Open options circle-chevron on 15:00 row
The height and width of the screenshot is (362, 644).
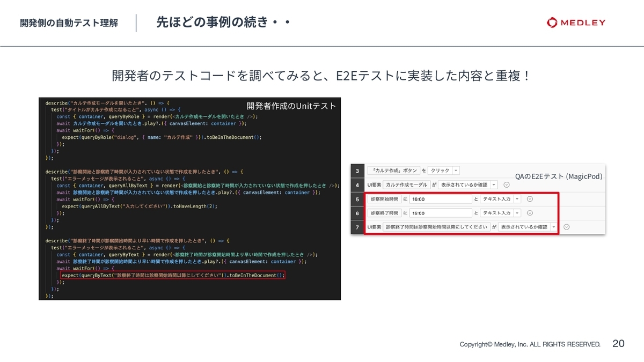coord(530,213)
